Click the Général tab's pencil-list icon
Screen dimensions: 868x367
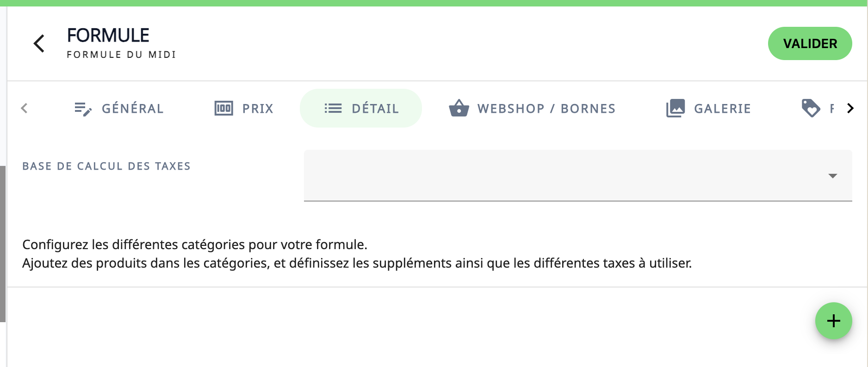83,109
